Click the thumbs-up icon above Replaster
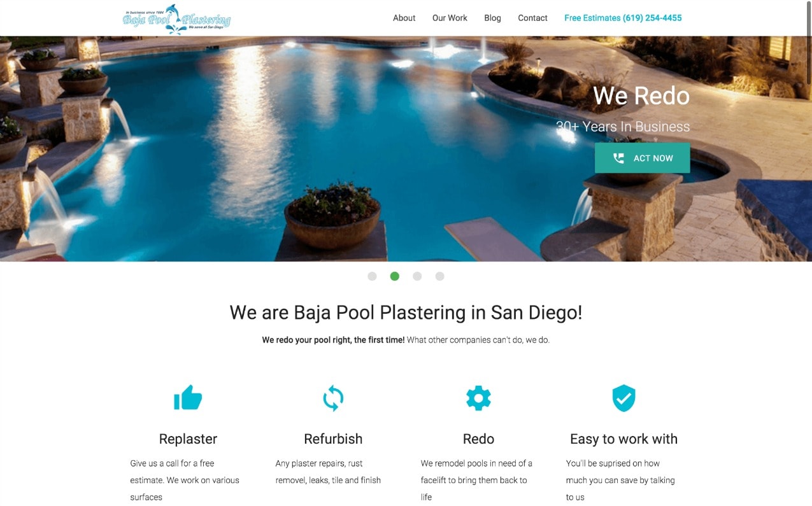 188,398
